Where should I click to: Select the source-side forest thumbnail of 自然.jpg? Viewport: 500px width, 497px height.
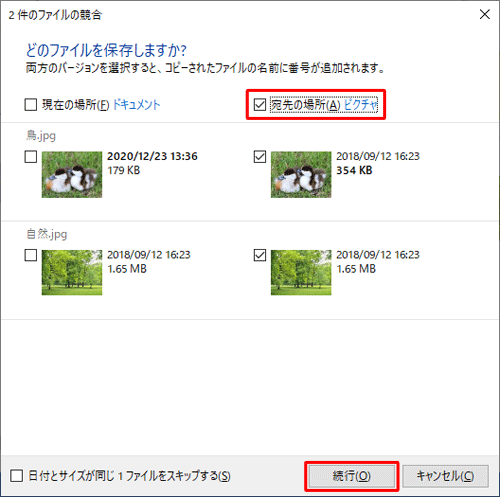point(72,272)
